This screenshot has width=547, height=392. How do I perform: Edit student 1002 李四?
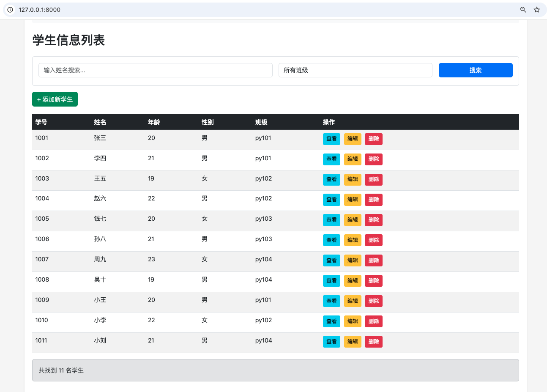coord(353,159)
